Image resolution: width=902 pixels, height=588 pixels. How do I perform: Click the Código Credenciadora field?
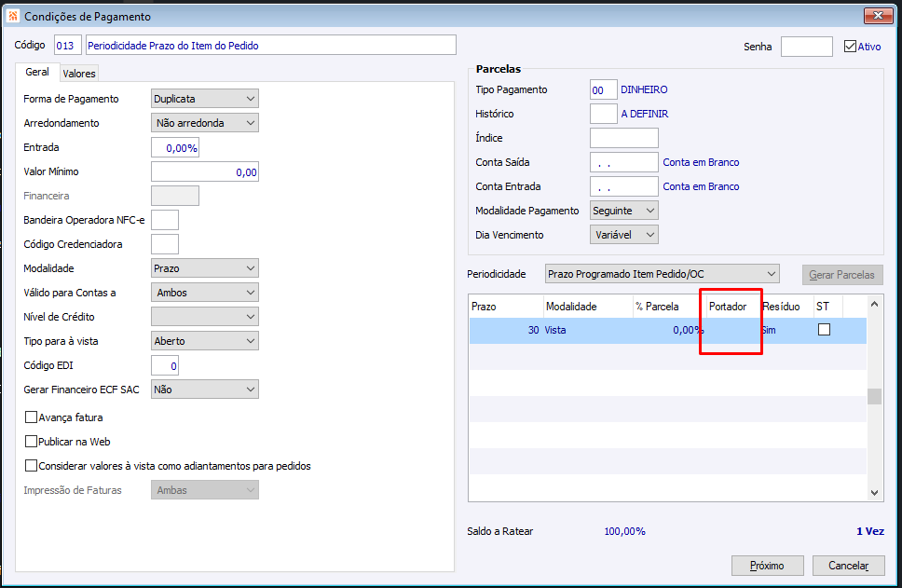[x=165, y=244]
